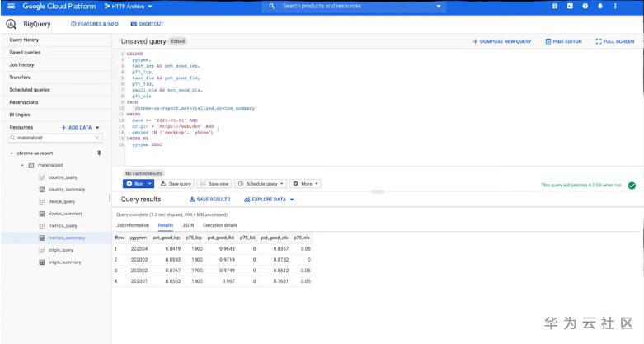Image resolution: width=644 pixels, height=344 pixels.
Task: Click Hide Editor
Action: pyautogui.click(x=563, y=41)
